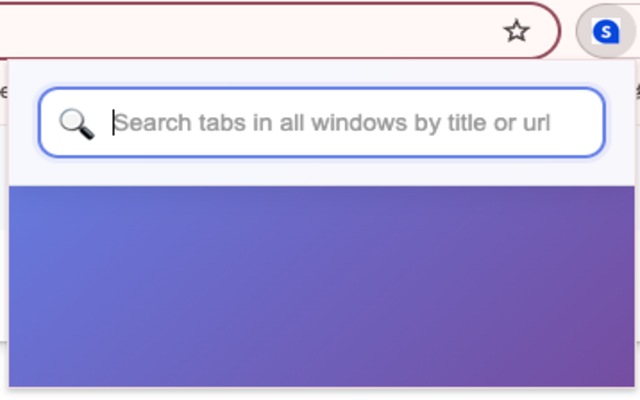Viewport: 640px width, 400px height.
Task: Click the center of the empty tab results list
Action: pyautogui.click(x=322, y=285)
